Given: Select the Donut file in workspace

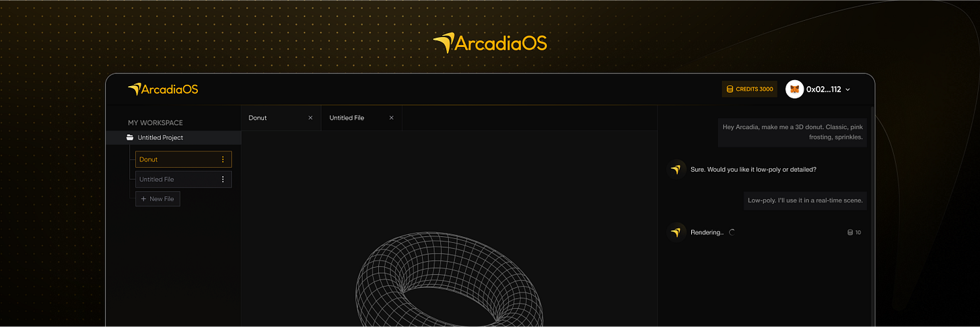Looking at the screenshot, I should click(x=183, y=159).
